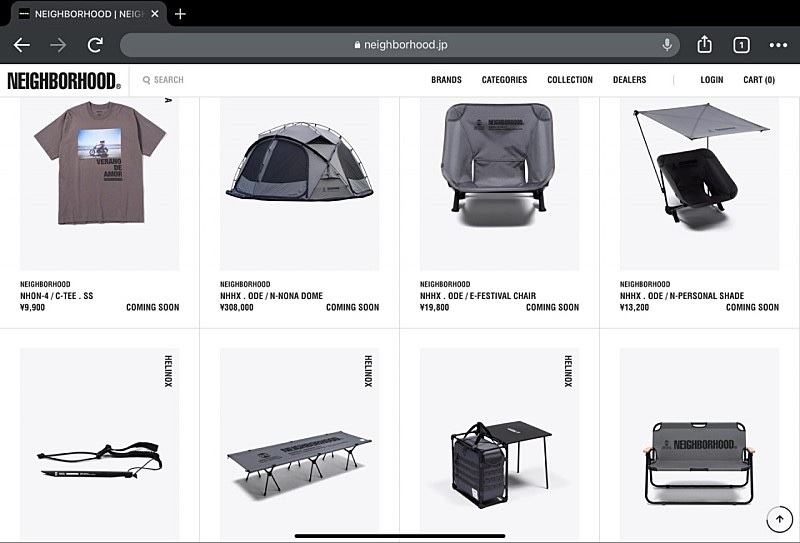800x543 pixels.
Task: Open the N-NONA DOME tent image
Action: [299, 184]
